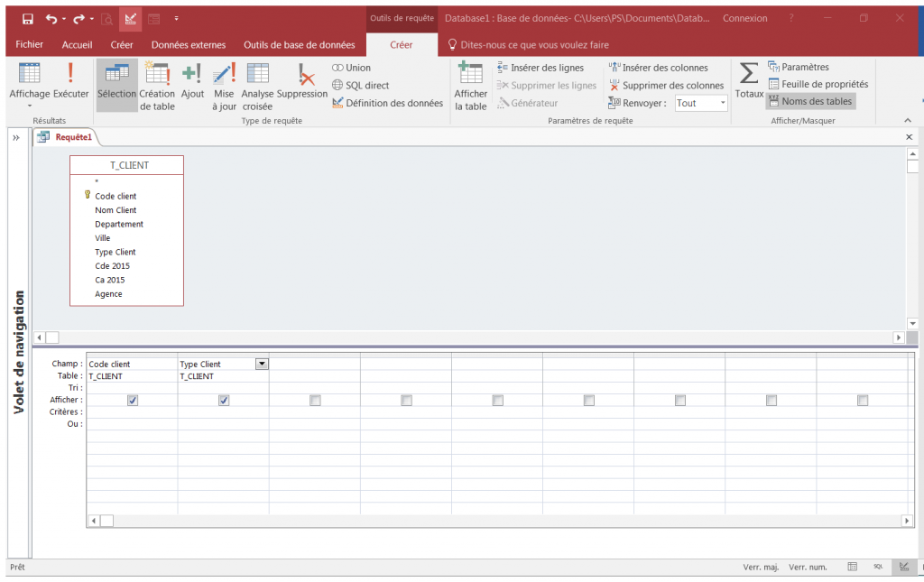Click the table pane vertical scrollbar down arrow

point(912,323)
